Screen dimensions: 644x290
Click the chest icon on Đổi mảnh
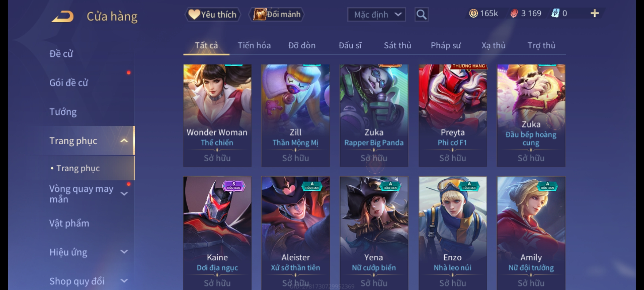(x=259, y=14)
